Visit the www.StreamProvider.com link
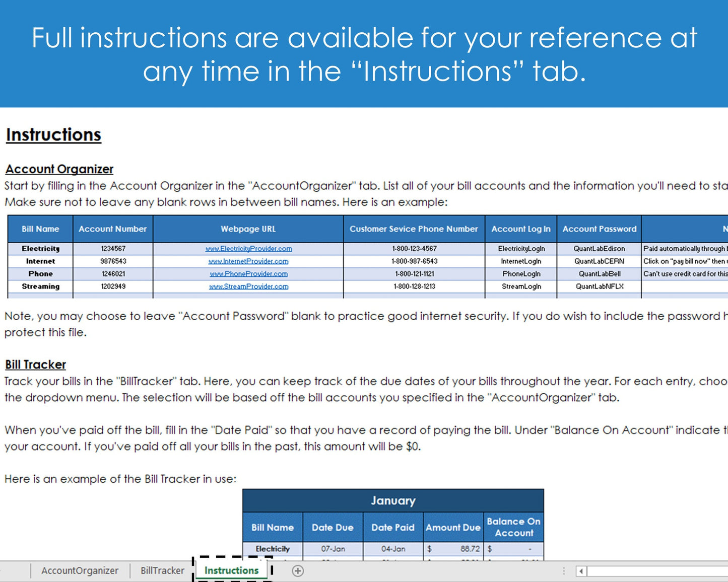 pyautogui.click(x=248, y=286)
